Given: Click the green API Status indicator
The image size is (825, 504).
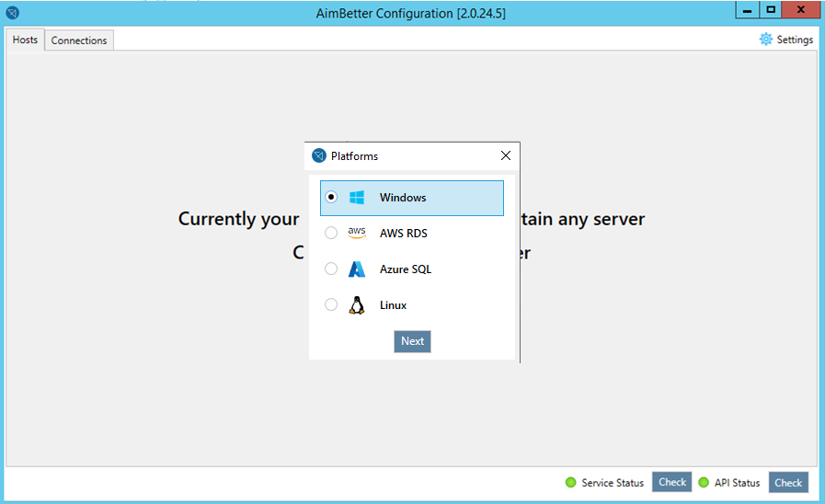Looking at the screenshot, I should (704, 483).
